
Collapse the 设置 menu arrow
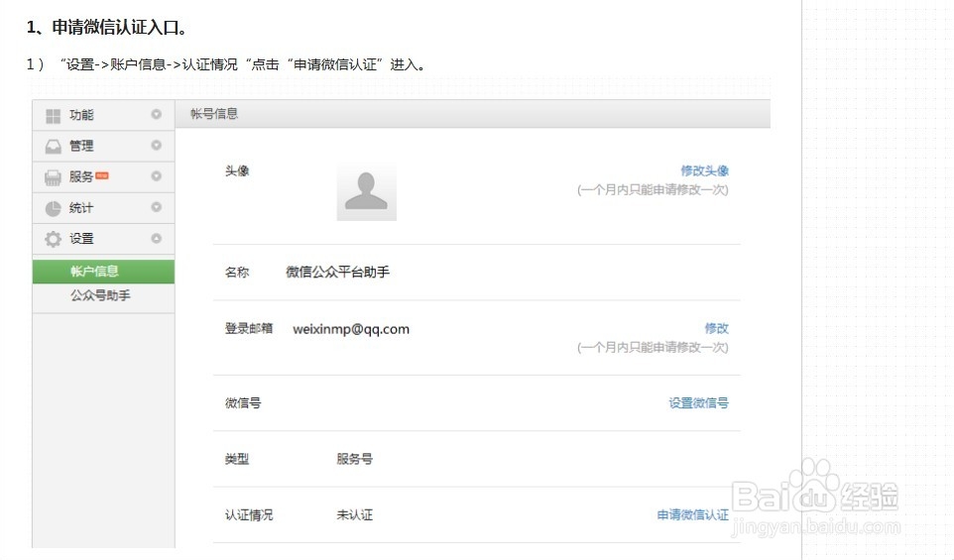157,238
